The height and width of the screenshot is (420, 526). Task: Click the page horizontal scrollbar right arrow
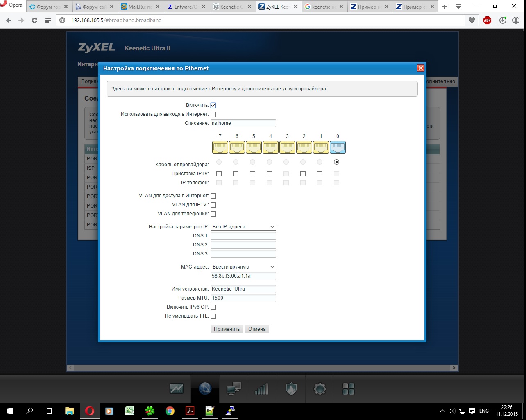coord(454,368)
